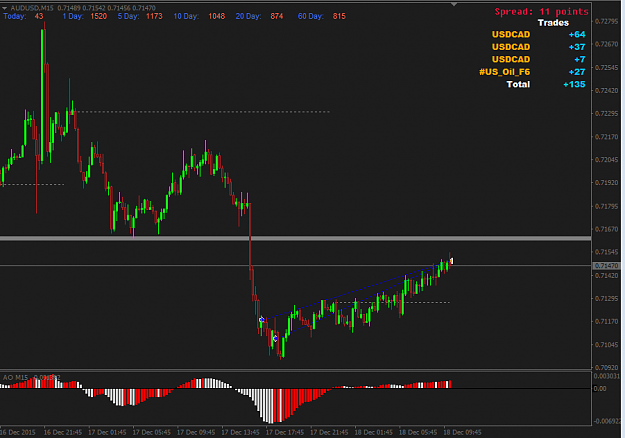Click the 10 Day value '1048'
Image resolution: width=625 pixels, height=438 pixels.
(x=216, y=16)
